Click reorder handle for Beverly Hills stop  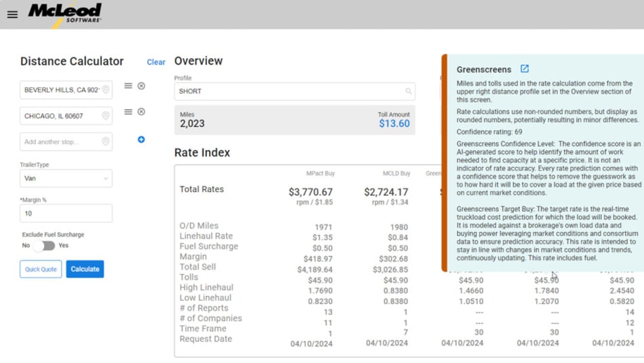tap(128, 86)
